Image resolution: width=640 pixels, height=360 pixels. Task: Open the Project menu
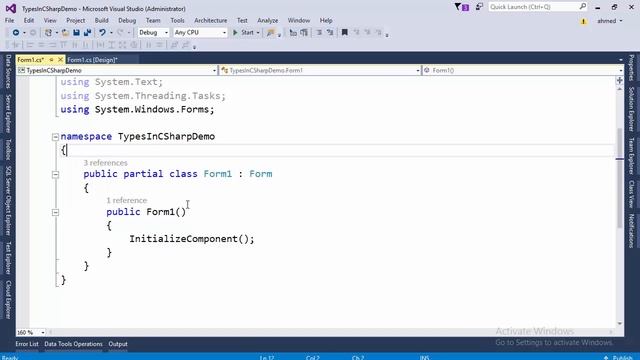point(76,20)
